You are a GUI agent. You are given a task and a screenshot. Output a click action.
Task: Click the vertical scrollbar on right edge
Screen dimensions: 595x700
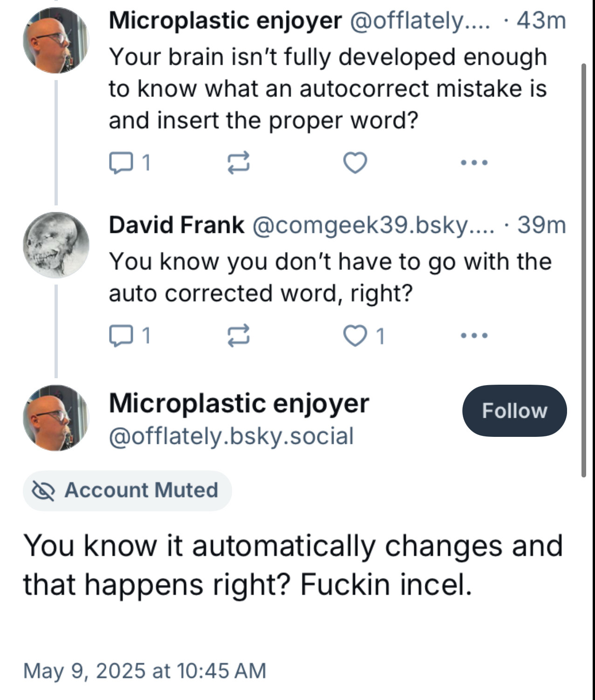pos(583,270)
